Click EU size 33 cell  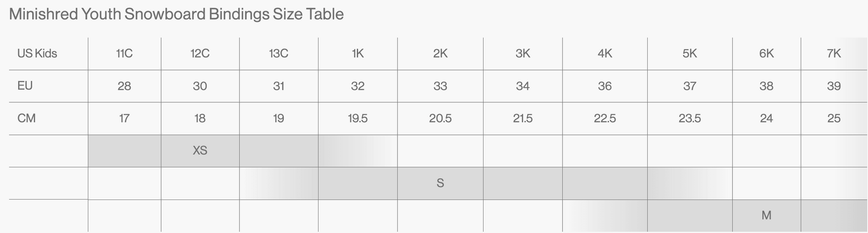coord(440,86)
